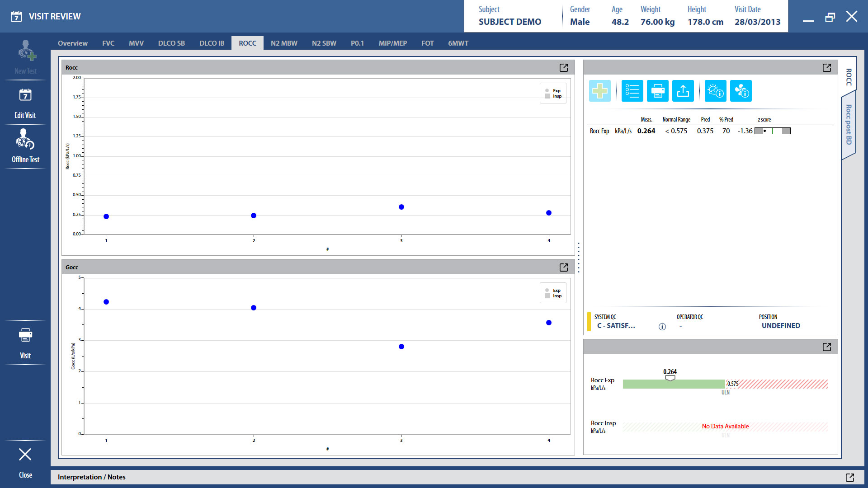Open environmental conditions info icon
This screenshot has width=868, height=488.
click(715, 91)
